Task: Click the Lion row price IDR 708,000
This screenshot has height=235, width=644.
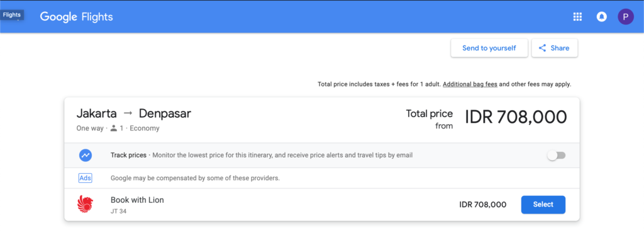Action: click(483, 205)
